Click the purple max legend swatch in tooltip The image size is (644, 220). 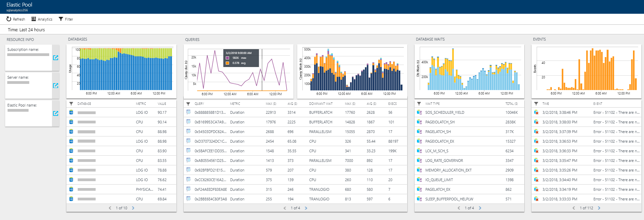pos(227,58)
